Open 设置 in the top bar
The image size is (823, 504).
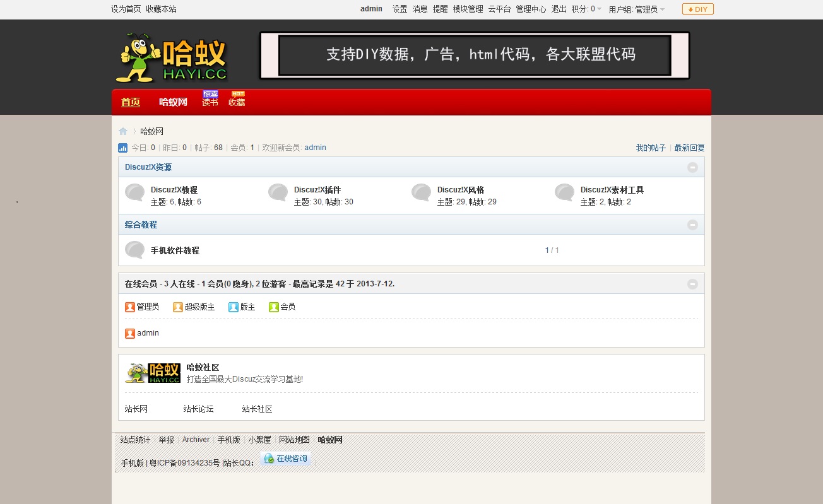[400, 9]
